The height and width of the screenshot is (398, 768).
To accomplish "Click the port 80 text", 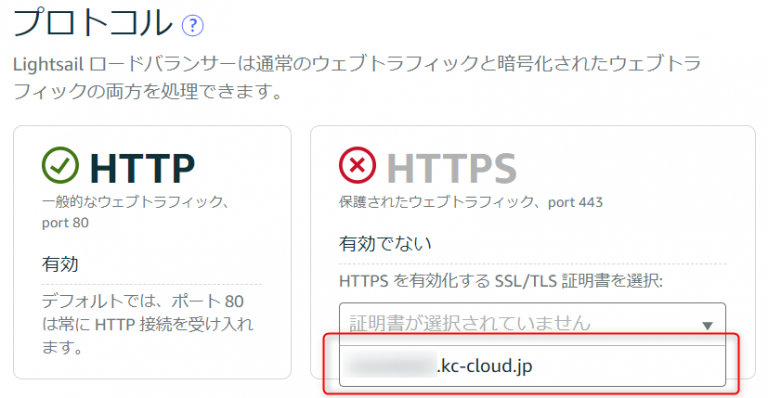I will coord(65,223).
